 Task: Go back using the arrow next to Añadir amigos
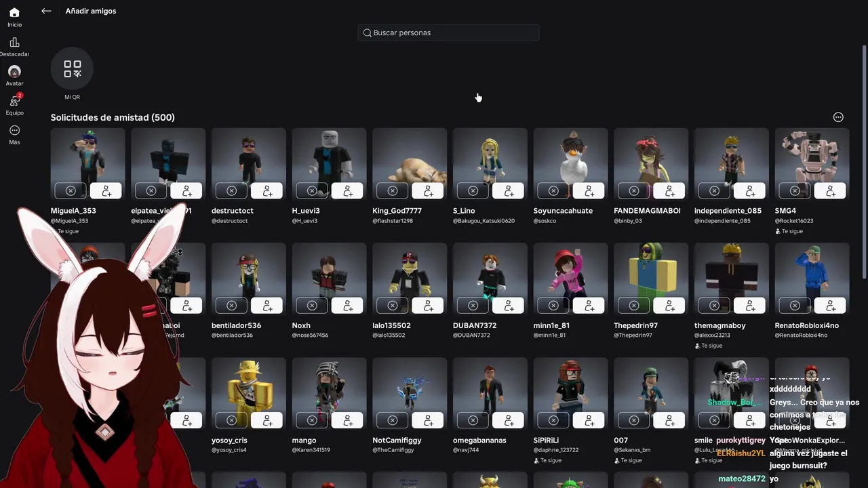pos(46,11)
